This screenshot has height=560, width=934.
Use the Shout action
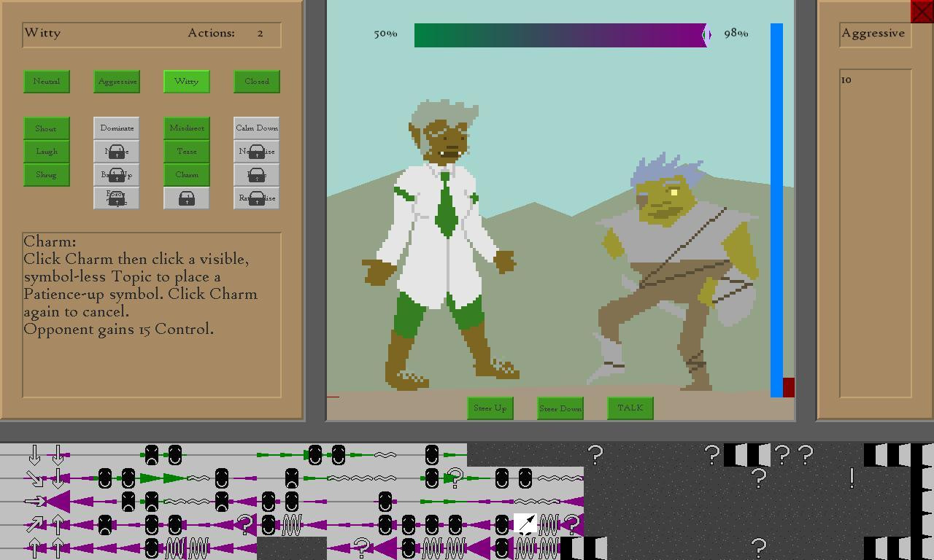click(47, 128)
